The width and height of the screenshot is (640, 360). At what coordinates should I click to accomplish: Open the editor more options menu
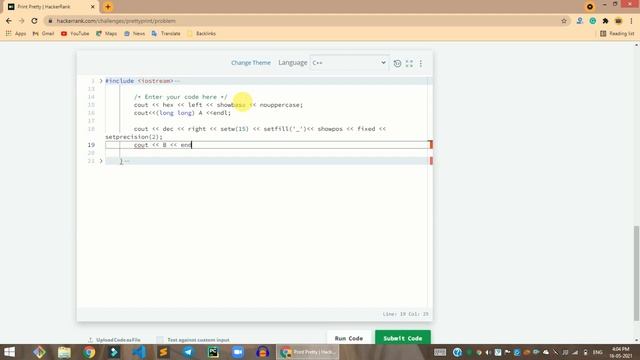tap(421, 63)
